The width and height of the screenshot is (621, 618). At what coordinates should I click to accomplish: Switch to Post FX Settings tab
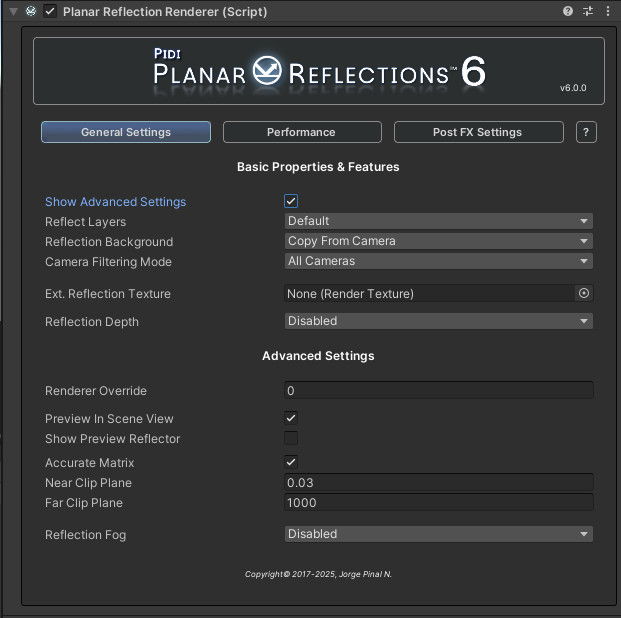[478, 132]
